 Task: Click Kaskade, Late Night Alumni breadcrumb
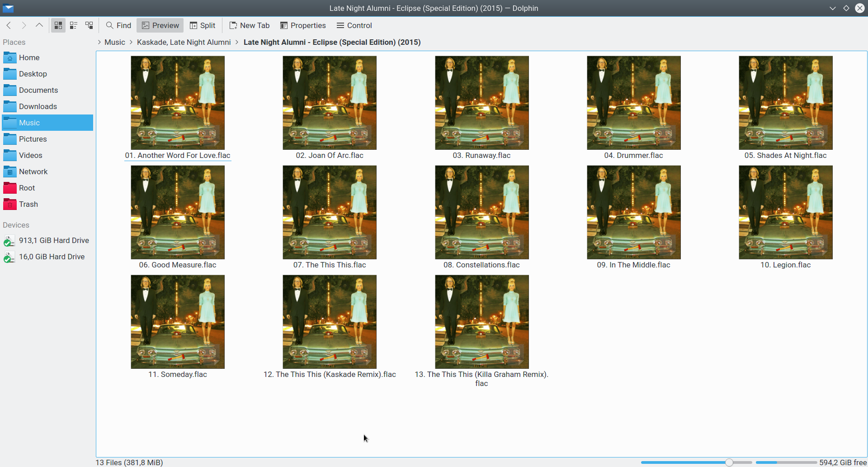184,42
